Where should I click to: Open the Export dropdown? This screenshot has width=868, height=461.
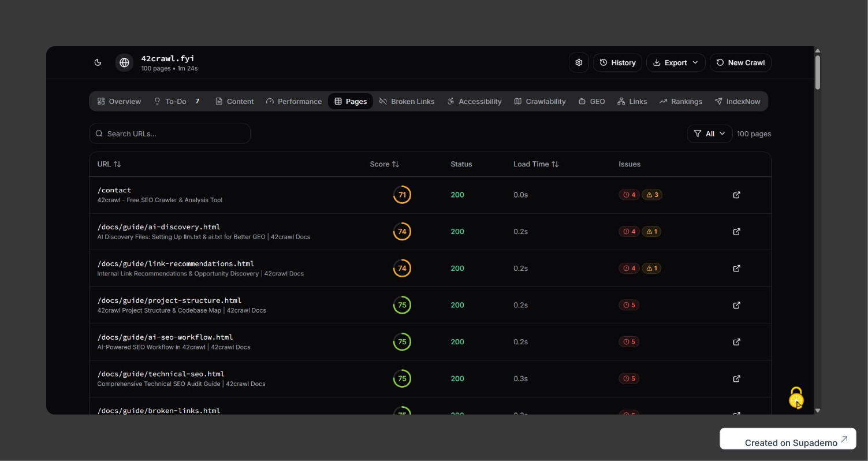[675, 62]
